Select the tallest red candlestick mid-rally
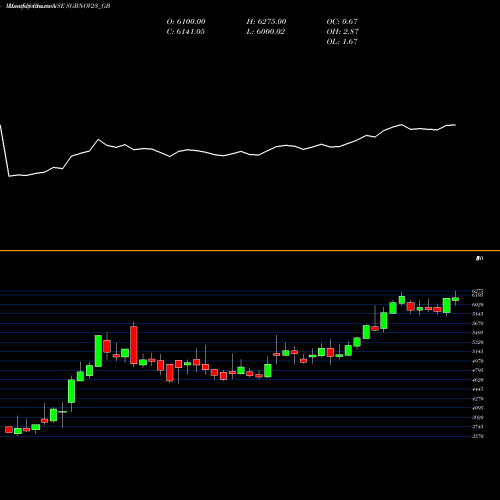This screenshot has width=500, height=500. point(134,345)
